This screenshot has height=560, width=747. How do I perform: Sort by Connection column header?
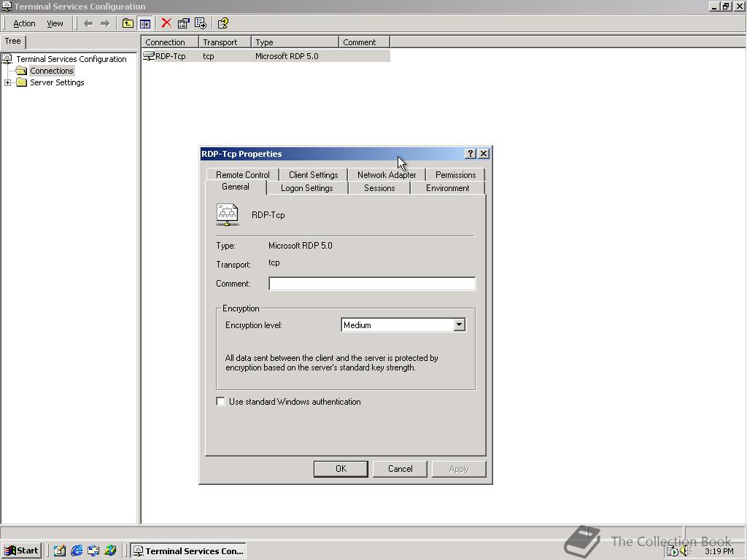click(x=169, y=42)
